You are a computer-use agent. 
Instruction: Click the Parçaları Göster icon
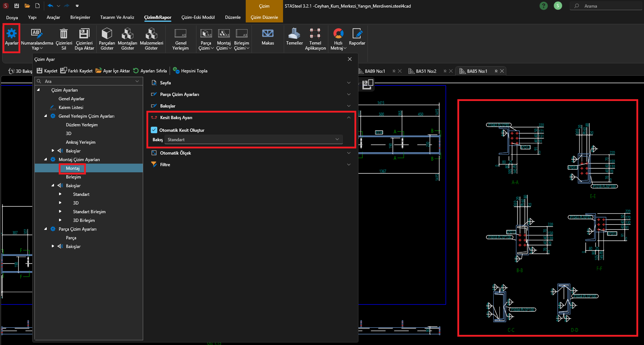[x=107, y=34]
